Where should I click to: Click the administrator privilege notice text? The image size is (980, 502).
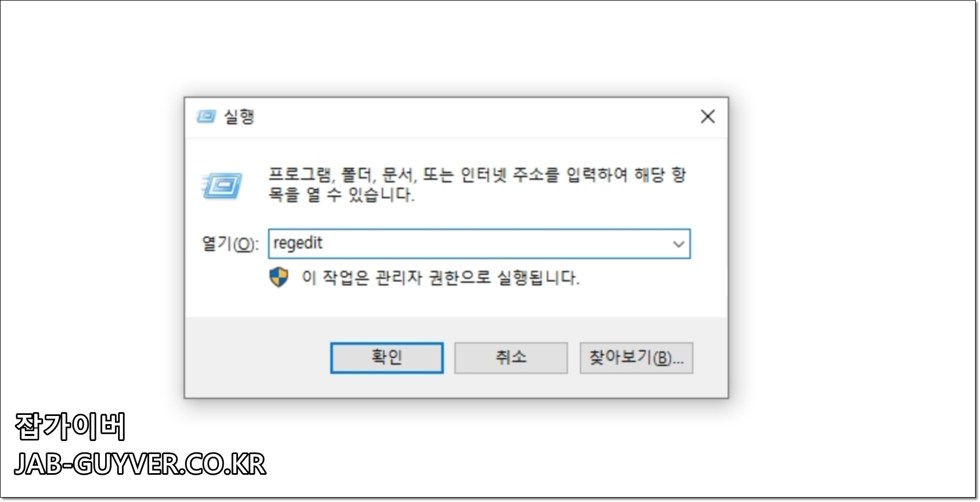pos(440,278)
